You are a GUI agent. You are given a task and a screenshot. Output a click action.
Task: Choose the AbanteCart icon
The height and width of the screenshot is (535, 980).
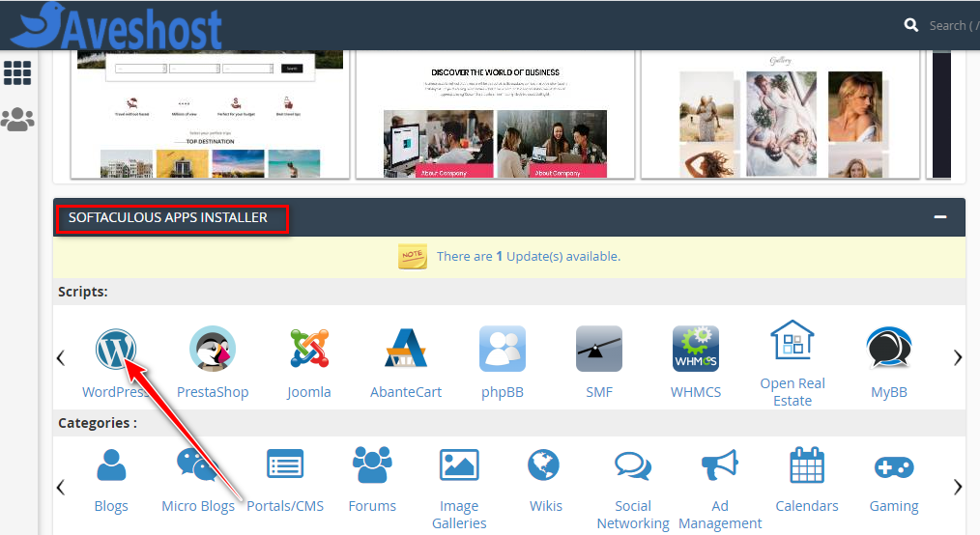pyautogui.click(x=406, y=349)
